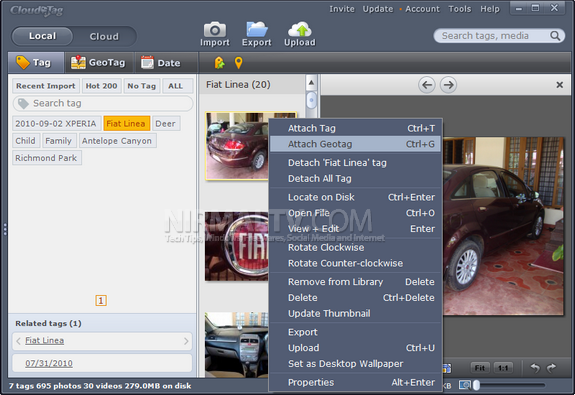Select the Fiat Linea tag chip
Viewport: 575px width, 395px height.
click(126, 124)
